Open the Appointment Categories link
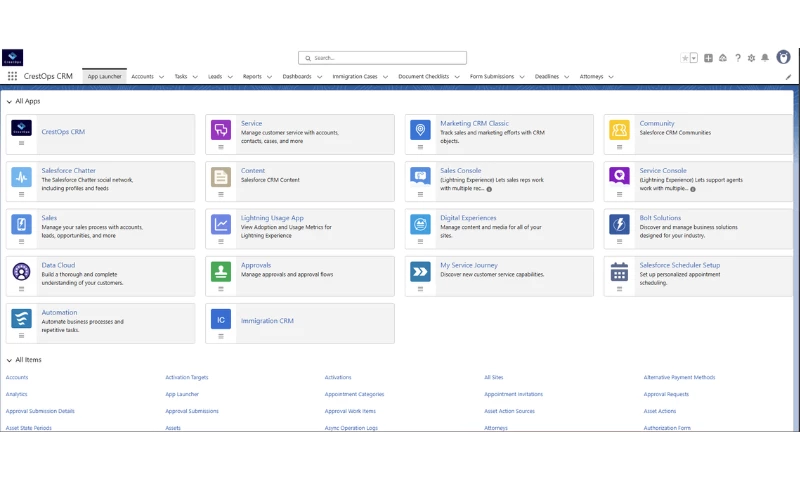 [x=354, y=394]
